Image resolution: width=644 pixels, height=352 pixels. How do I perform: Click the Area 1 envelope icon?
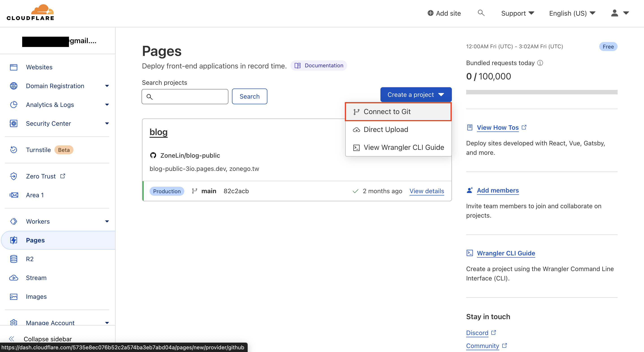click(13, 195)
